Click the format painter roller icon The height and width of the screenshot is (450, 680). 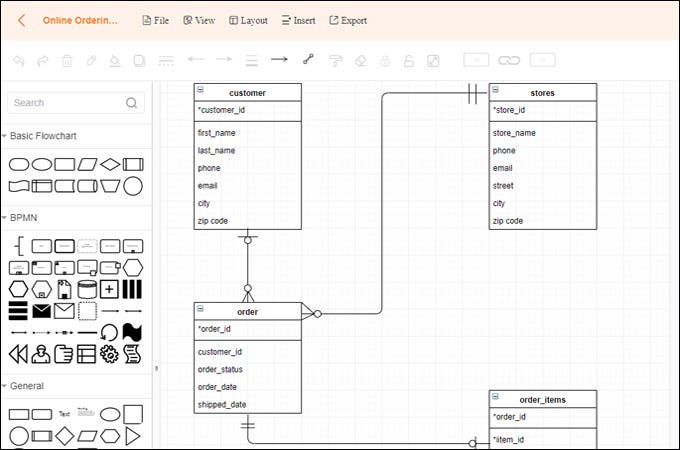tap(336, 61)
